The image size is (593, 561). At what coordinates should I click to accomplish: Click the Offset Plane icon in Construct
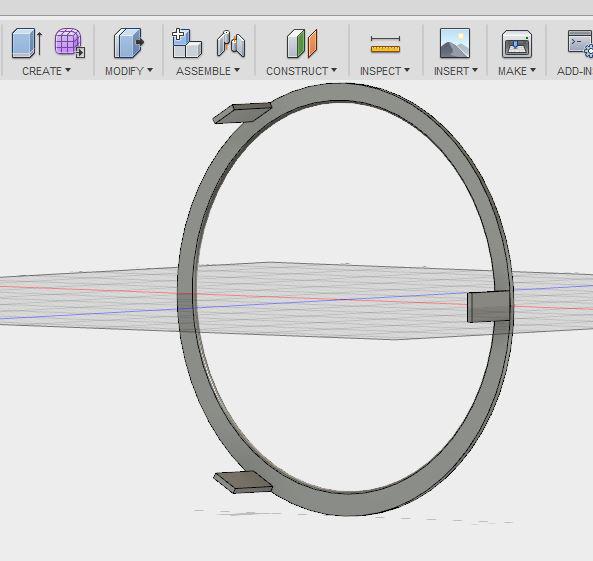(x=302, y=43)
